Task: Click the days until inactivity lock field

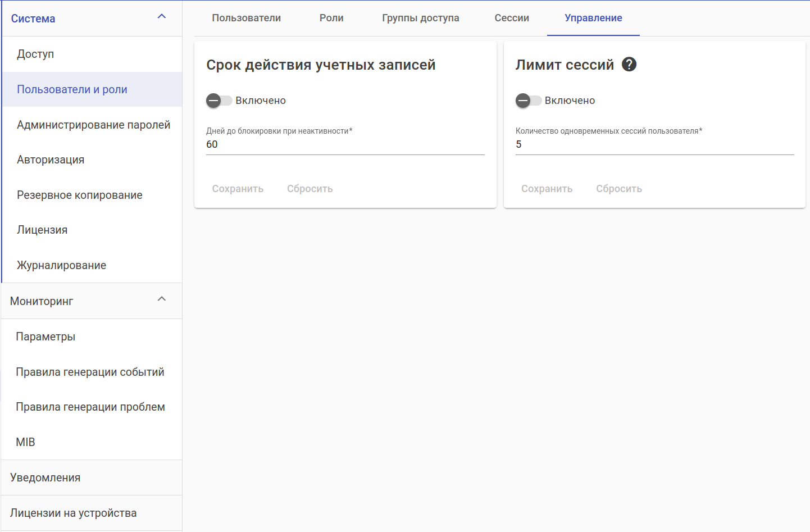Action: tap(345, 144)
